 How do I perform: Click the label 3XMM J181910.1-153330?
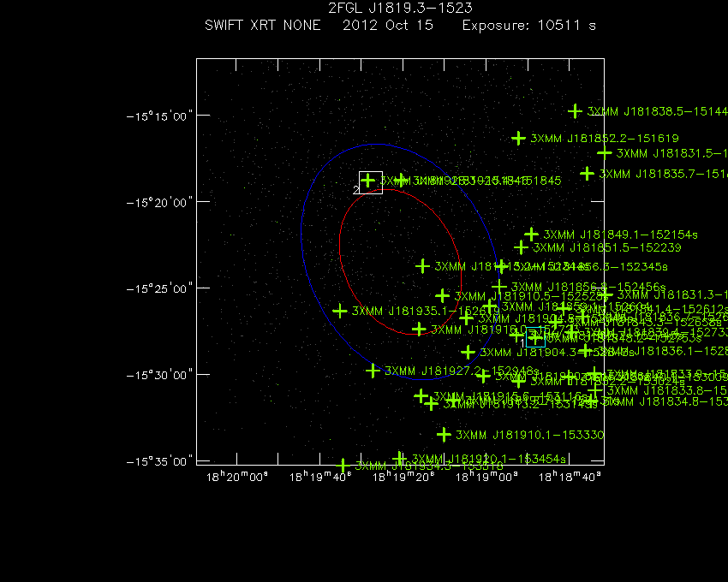pyautogui.click(x=530, y=435)
